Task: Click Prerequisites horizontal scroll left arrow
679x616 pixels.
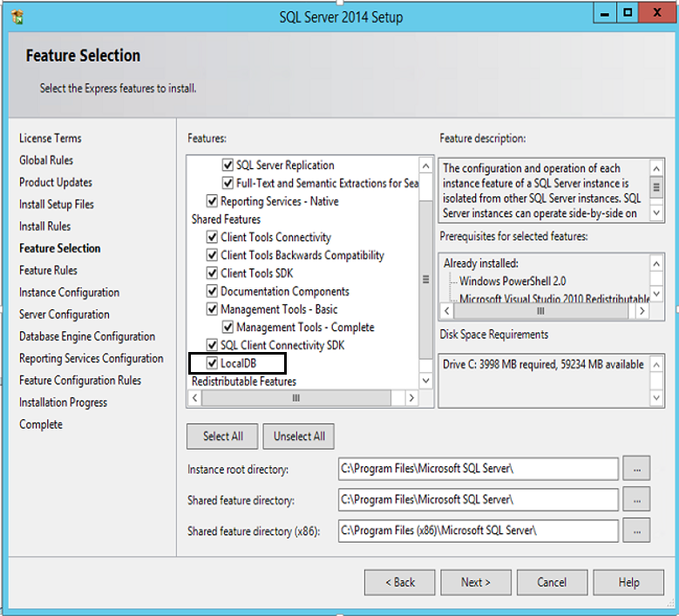Action: 447,310
